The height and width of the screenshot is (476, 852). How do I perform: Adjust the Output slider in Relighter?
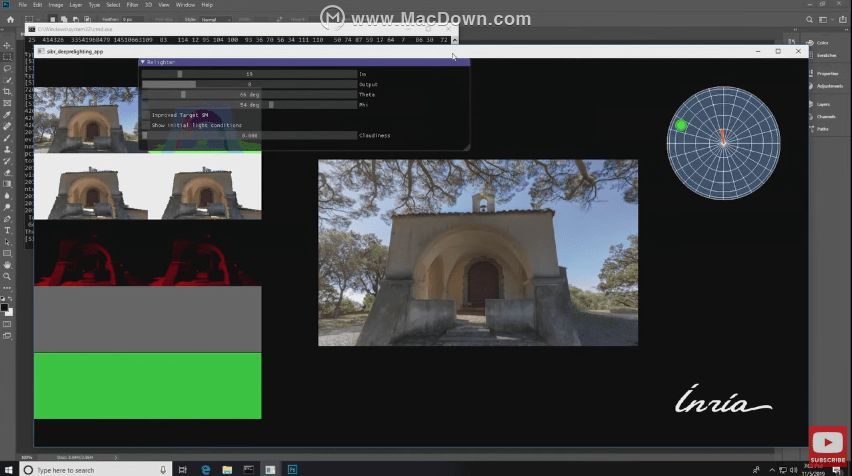tap(249, 84)
